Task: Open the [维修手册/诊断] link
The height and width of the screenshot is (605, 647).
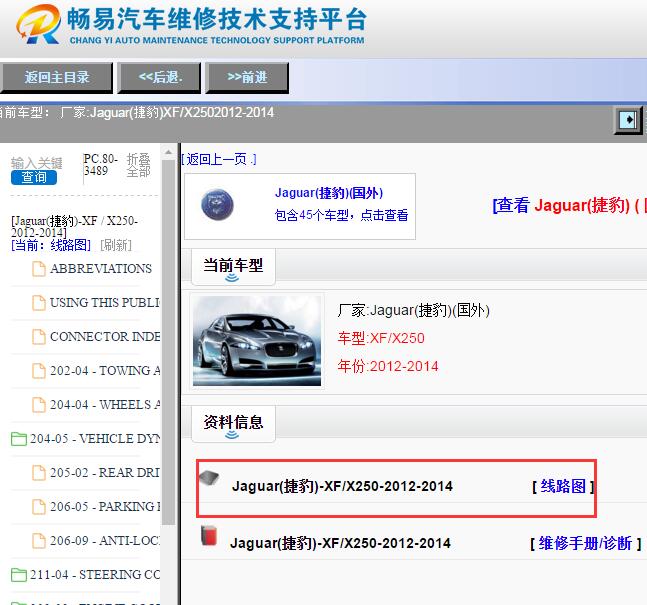Action: 586,543
